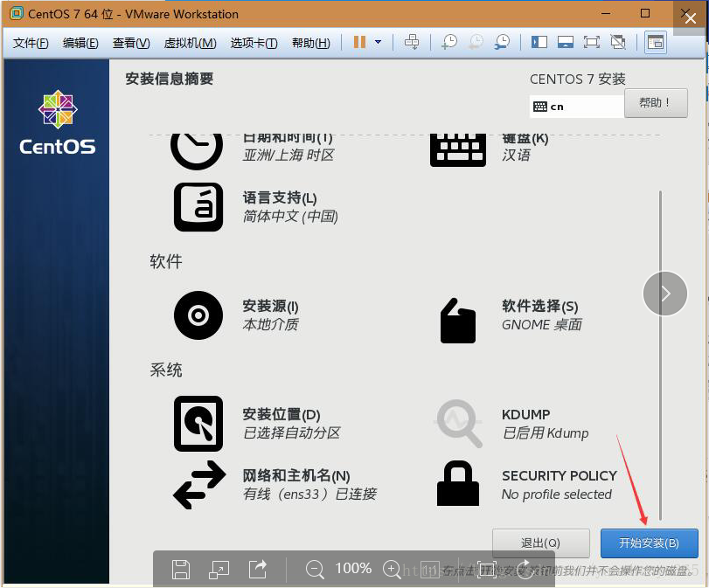This screenshot has height=588, width=709.
Task: Show image at 1:1 actual size
Action: (x=430, y=569)
